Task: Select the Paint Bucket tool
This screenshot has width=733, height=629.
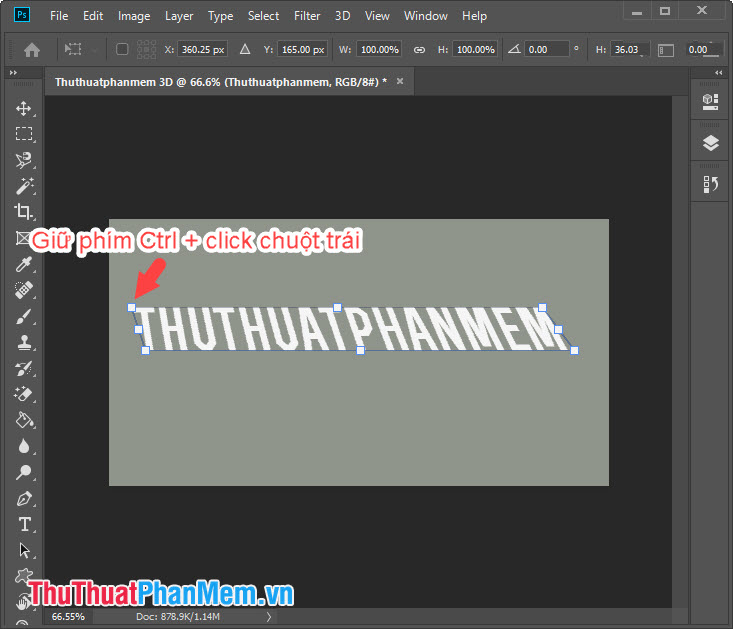Action: point(23,420)
